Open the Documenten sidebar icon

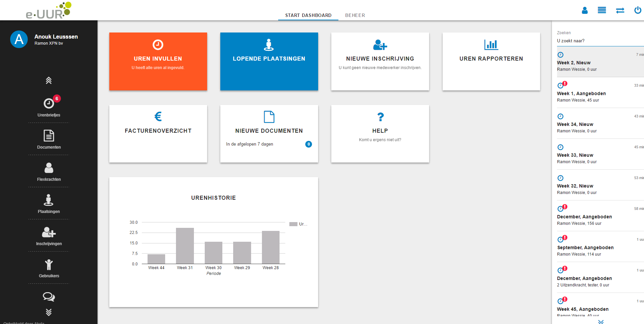(49, 136)
